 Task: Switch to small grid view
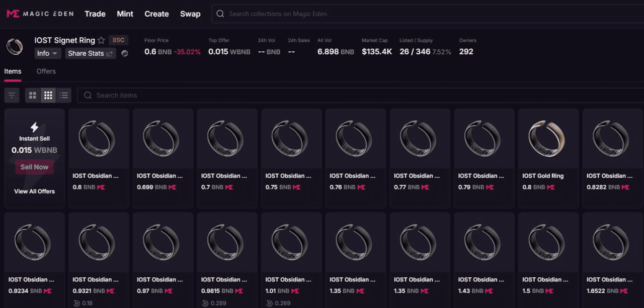48,95
